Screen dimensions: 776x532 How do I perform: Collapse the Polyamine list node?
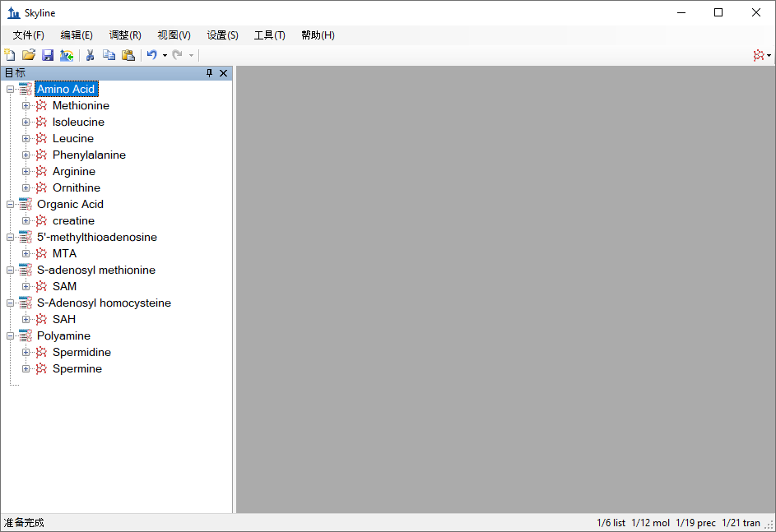(x=10, y=335)
